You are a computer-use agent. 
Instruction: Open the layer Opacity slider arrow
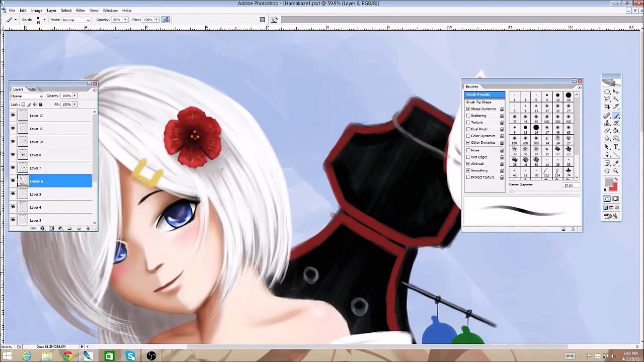click(75, 96)
